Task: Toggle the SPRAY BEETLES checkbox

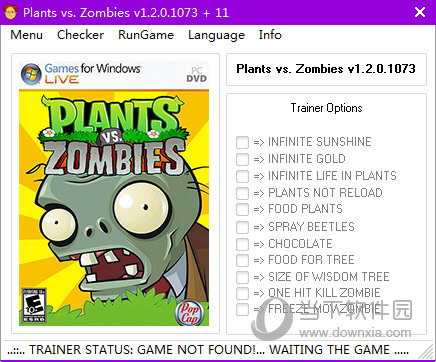Action: tap(242, 227)
